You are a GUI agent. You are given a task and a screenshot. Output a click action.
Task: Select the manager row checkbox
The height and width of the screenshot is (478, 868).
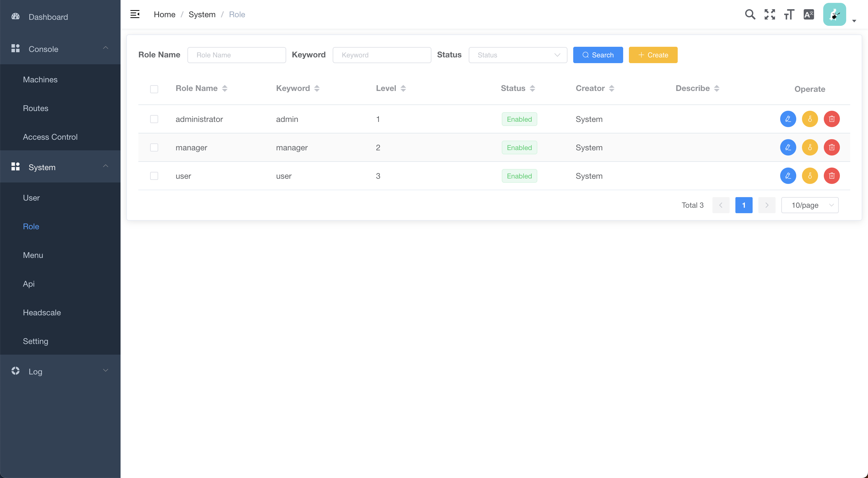154,147
